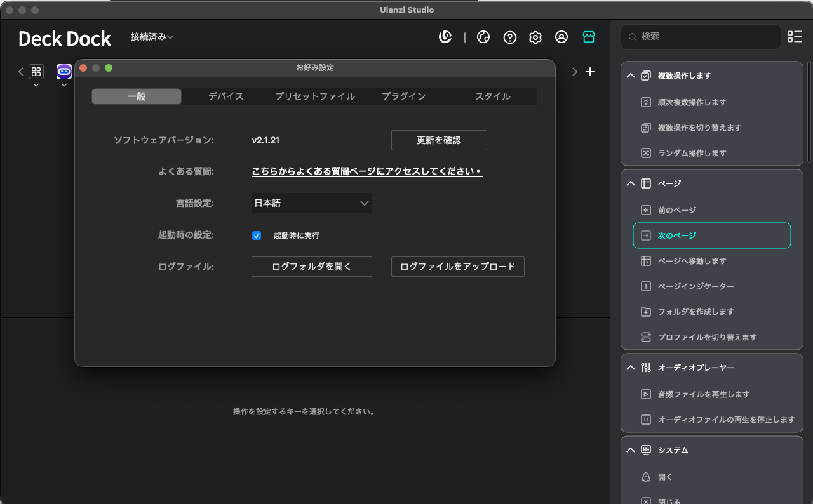
Task: Click the globe language icon in the toolbar
Action: click(483, 37)
